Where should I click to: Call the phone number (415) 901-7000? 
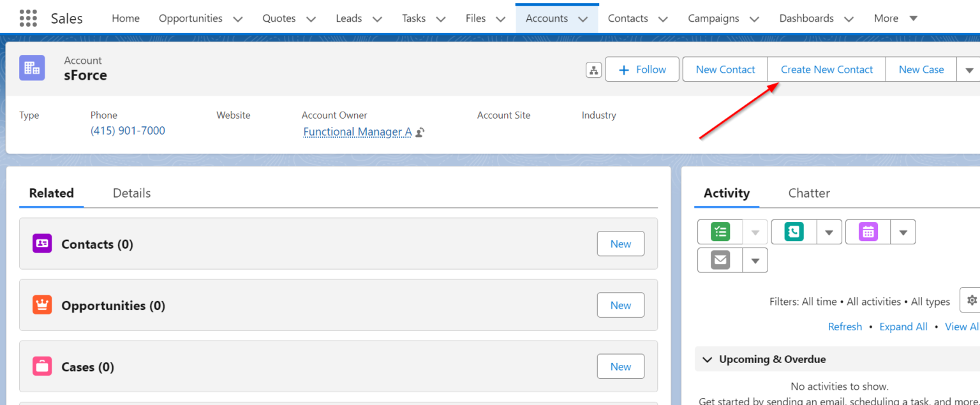(128, 130)
